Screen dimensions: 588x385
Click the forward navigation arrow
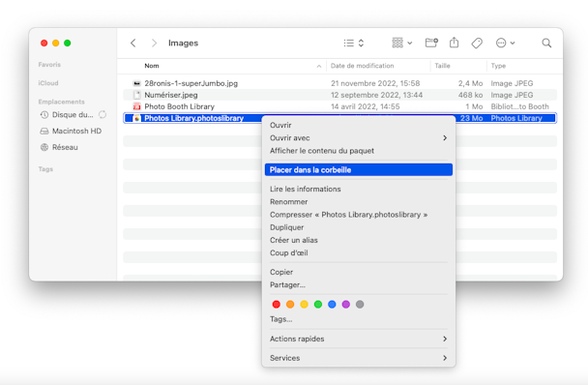154,44
